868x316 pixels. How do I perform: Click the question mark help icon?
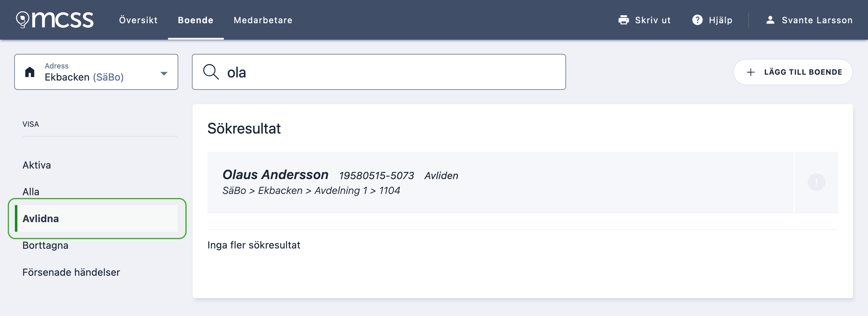coord(697,20)
